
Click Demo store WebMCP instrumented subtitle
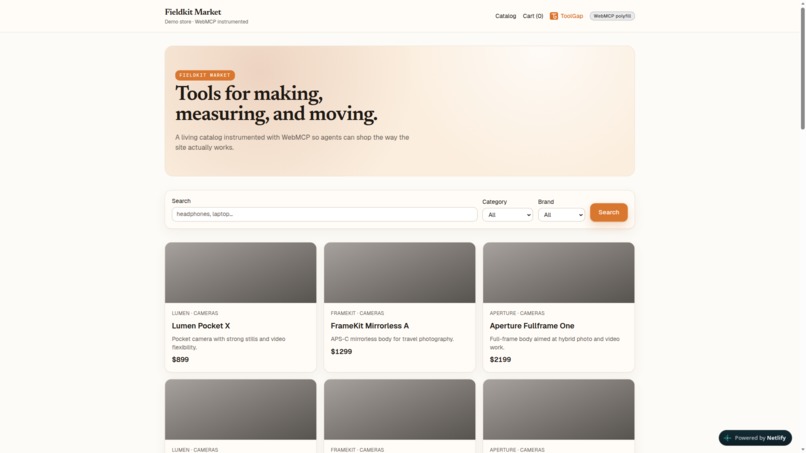coord(206,22)
